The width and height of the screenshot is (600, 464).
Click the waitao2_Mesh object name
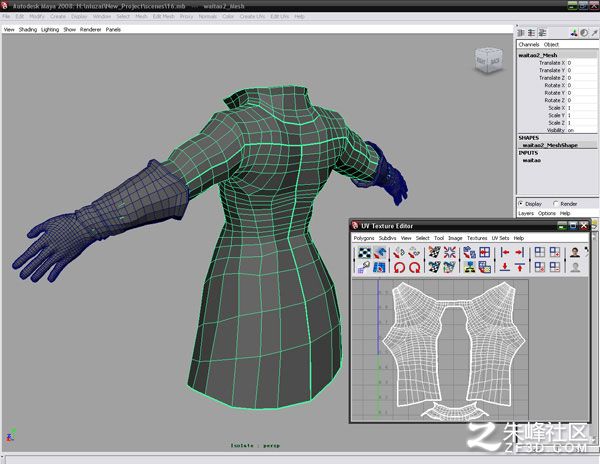click(x=538, y=55)
